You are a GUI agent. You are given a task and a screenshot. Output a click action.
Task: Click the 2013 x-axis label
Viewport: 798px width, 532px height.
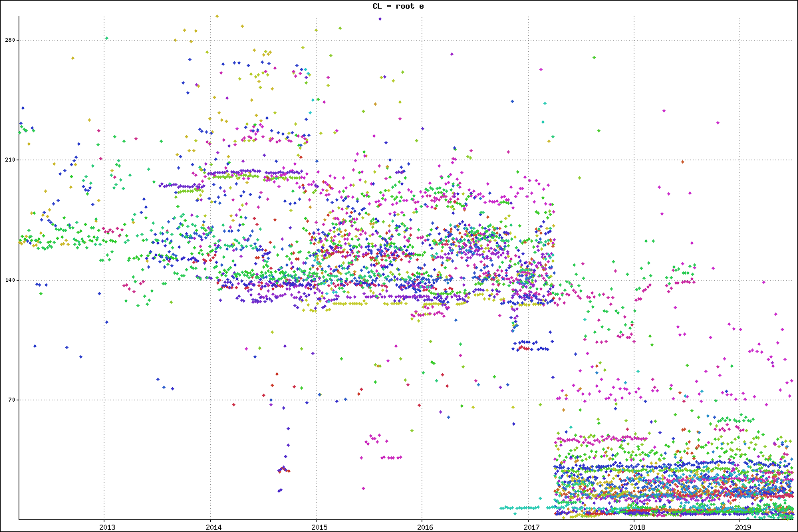tap(107, 527)
